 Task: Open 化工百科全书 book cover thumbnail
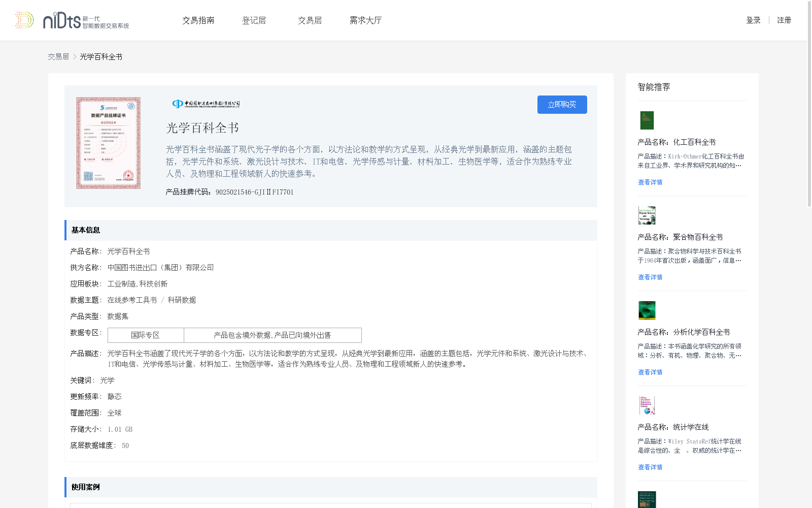click(x=647, y=120)
